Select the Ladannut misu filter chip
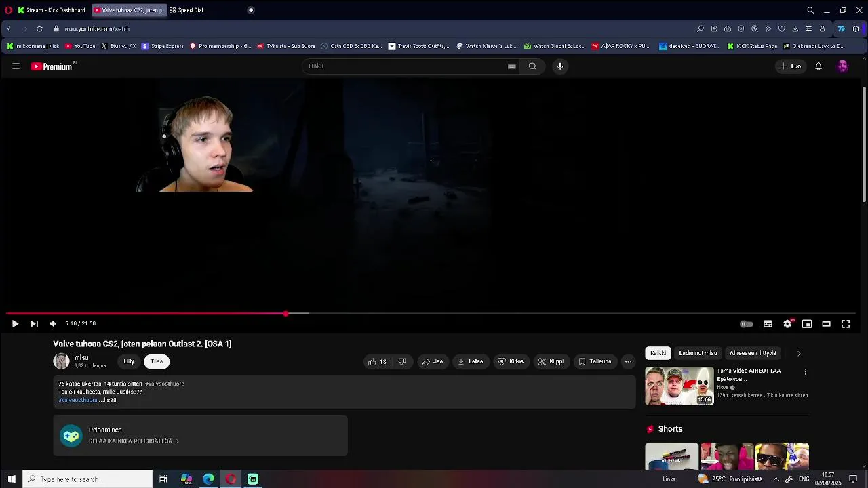 (698, 353)
